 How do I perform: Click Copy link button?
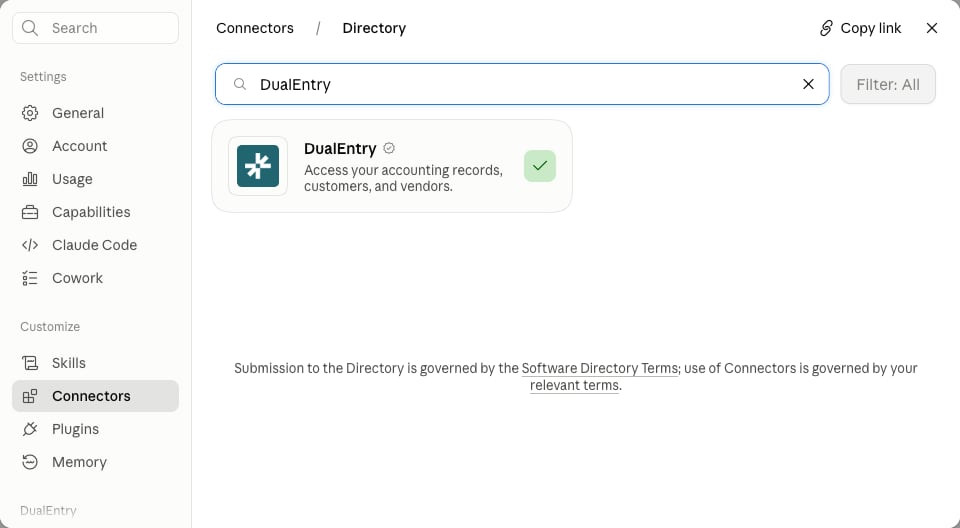pyautogui.click(x=860, y=28)
